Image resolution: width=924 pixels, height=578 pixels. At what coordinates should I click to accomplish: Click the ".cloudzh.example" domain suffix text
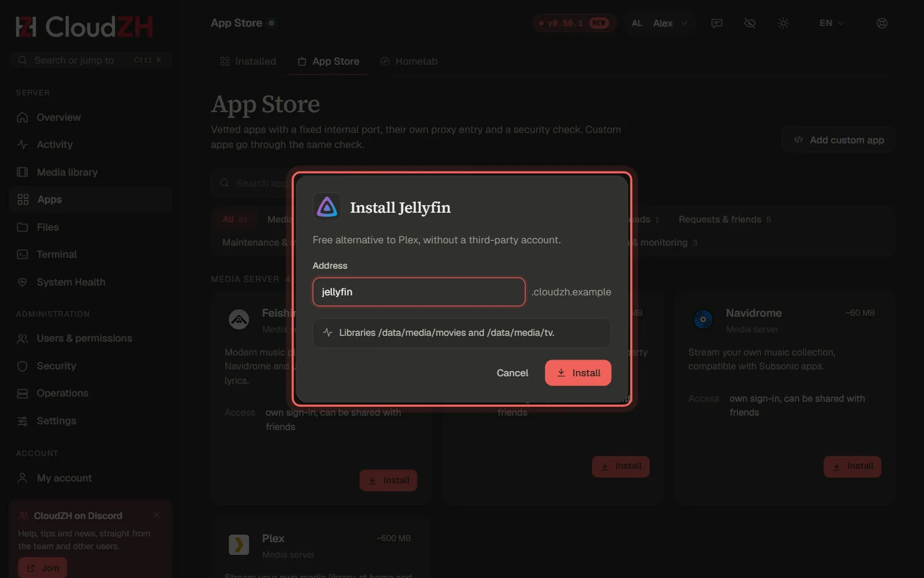571,292
